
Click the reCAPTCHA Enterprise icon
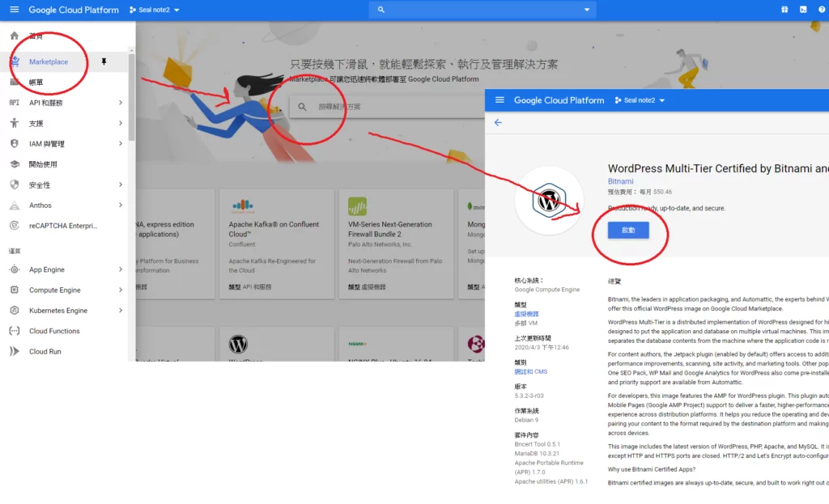point(15,226)
